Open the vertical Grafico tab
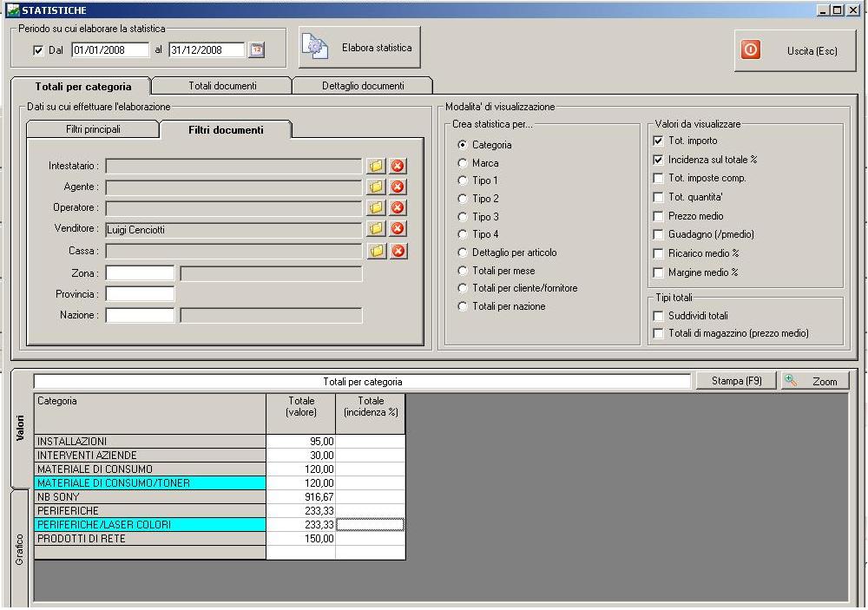 (x=19, y=549)
